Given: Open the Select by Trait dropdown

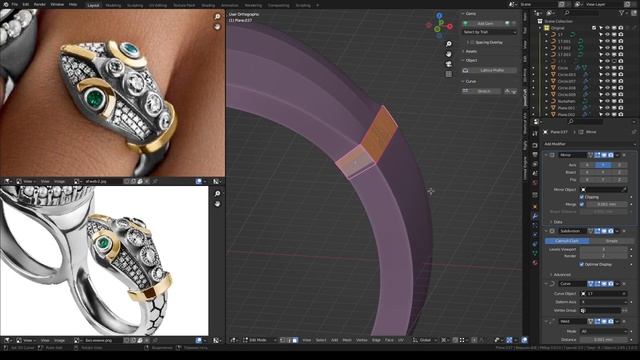Looking at the screenshot, I should point(490,32).
